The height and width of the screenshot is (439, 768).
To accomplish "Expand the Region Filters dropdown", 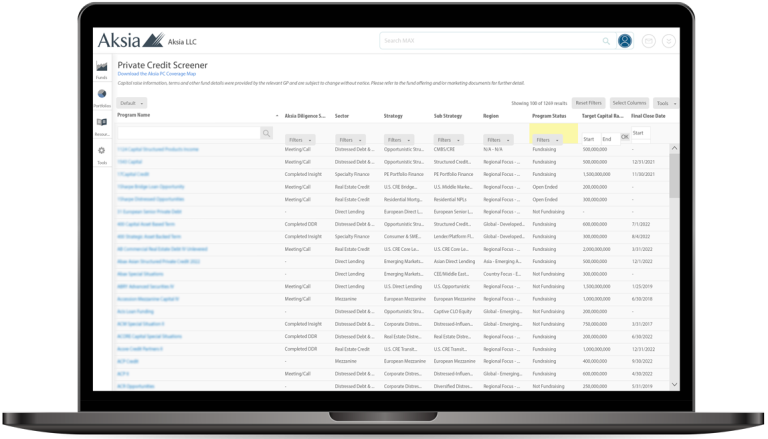I will pos(497,139).
